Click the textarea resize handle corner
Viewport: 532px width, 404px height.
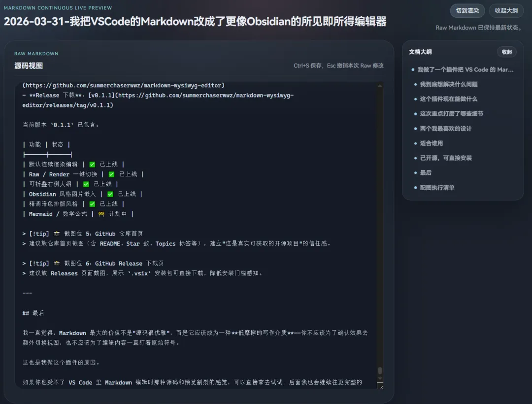pyautogui.click(x=380, y=386)
